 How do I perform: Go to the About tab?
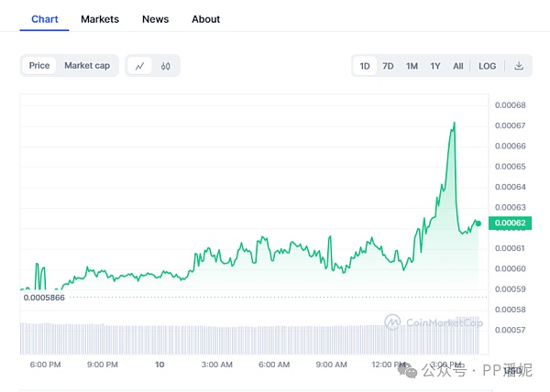(206, 18)
